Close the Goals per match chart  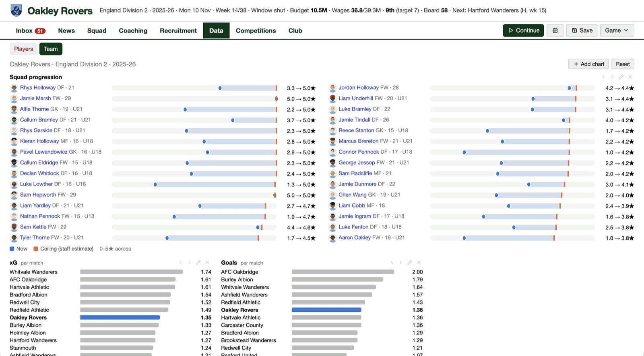[x=419, y=262]
